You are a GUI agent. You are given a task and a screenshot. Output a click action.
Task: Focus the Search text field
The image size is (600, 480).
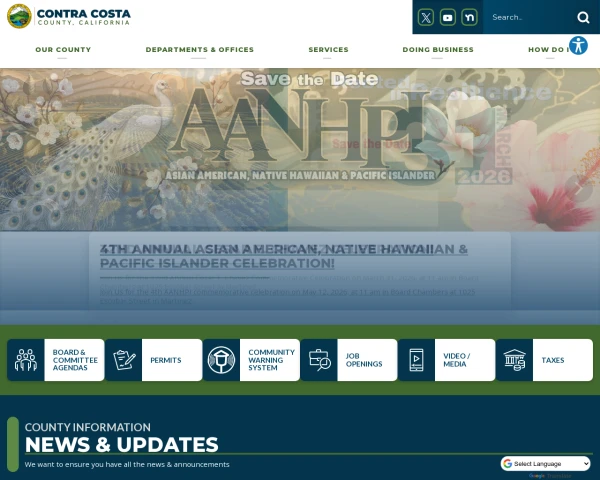coord(528,17)
